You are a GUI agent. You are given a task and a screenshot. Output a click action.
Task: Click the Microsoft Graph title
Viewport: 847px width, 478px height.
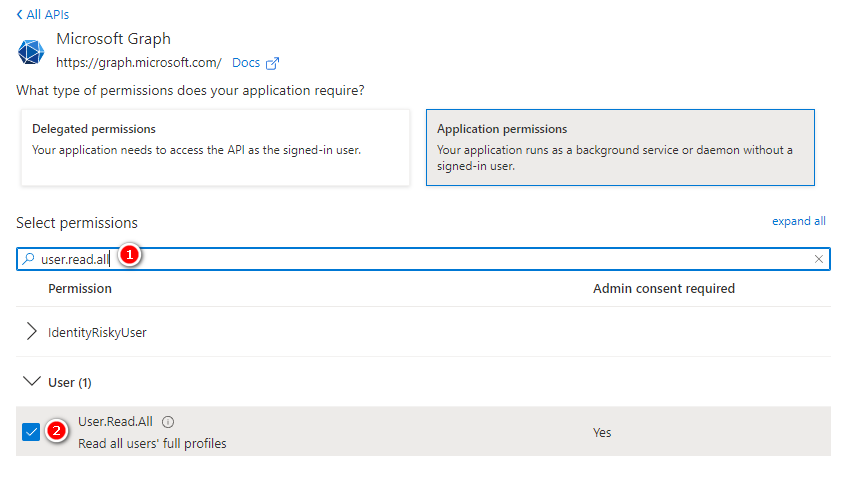[x=113, y=39]
